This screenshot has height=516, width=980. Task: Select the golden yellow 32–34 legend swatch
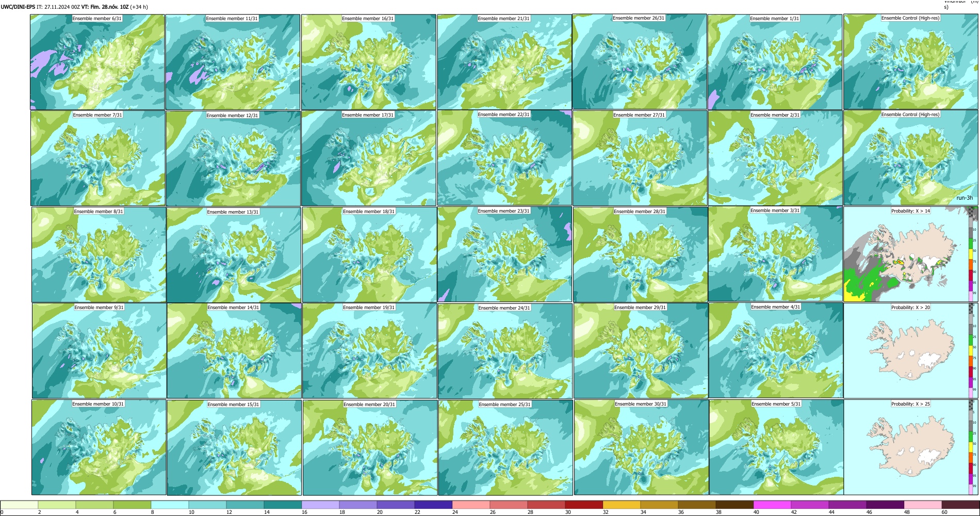coord(622,505)
